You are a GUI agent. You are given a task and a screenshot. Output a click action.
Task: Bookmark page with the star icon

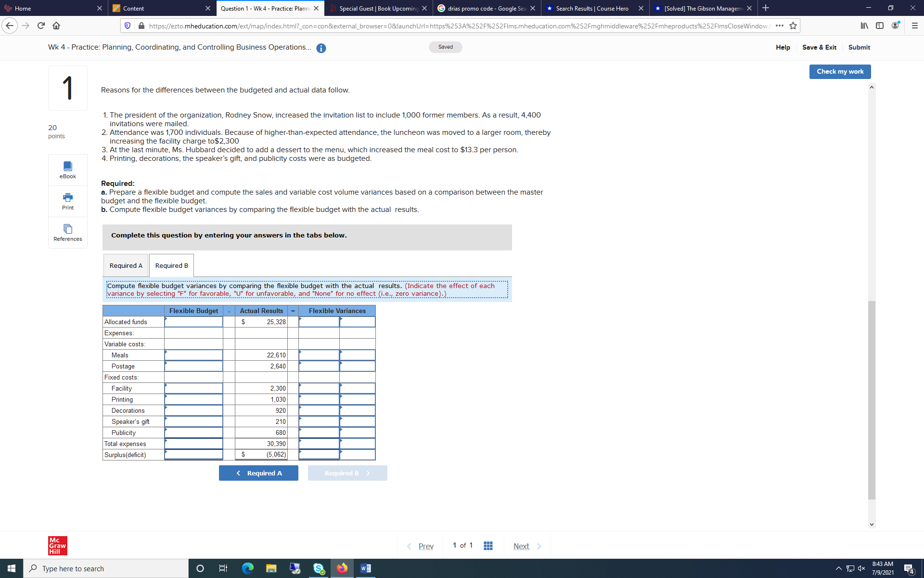(793, 26)
